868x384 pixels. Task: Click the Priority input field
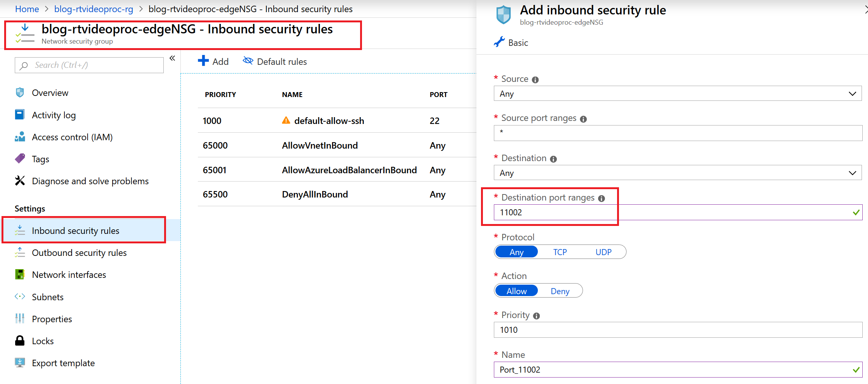[678, 330]
